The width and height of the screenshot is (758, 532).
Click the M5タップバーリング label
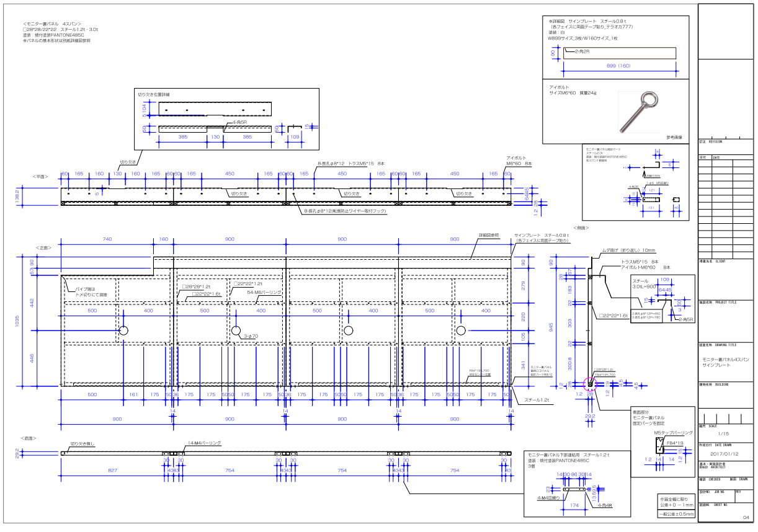coord(673,432)
